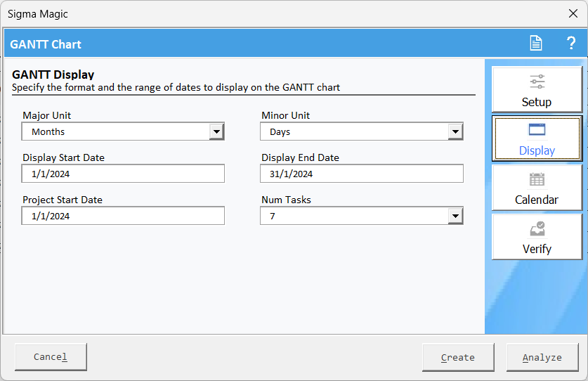
Task: Click the 7 value in Num Tasks
Action: tap(273, 217)
